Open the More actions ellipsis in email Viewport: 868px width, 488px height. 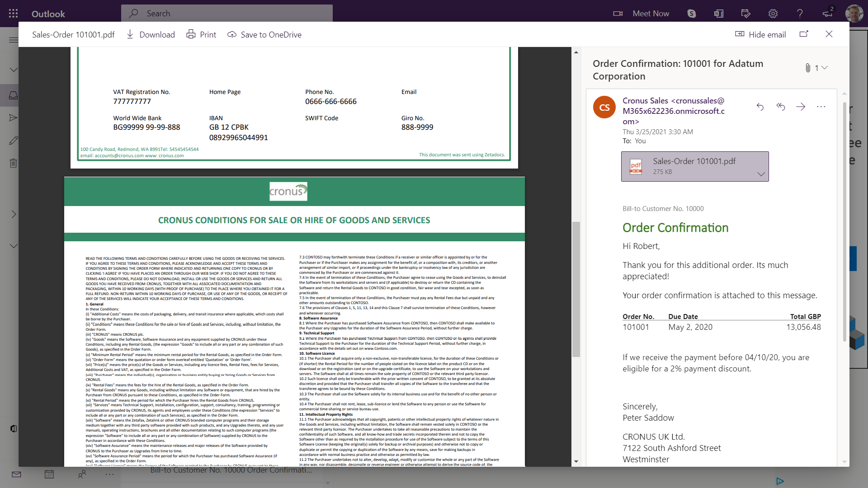click(x=821, y=107)
